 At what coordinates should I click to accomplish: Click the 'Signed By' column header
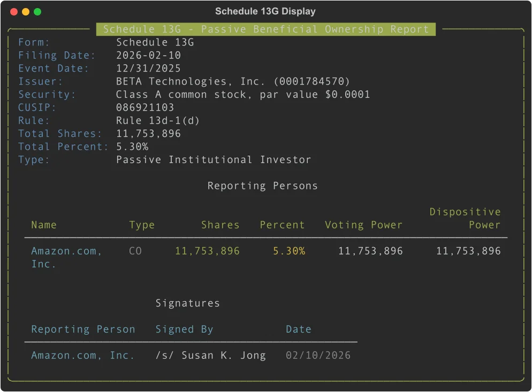(x=184, y=329)
